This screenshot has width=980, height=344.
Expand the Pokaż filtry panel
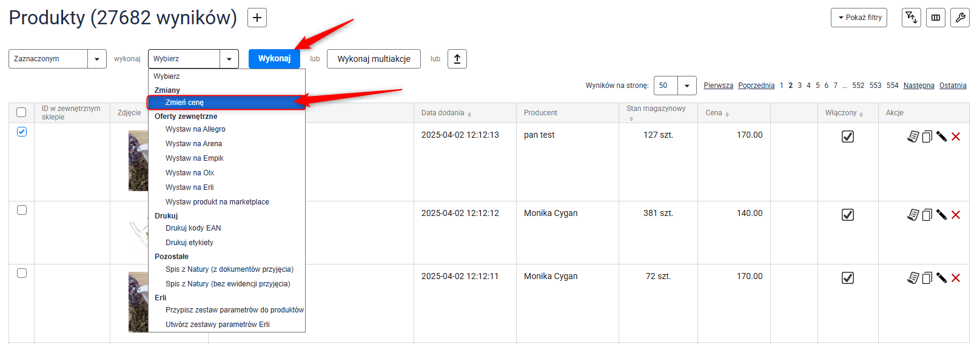859,18
